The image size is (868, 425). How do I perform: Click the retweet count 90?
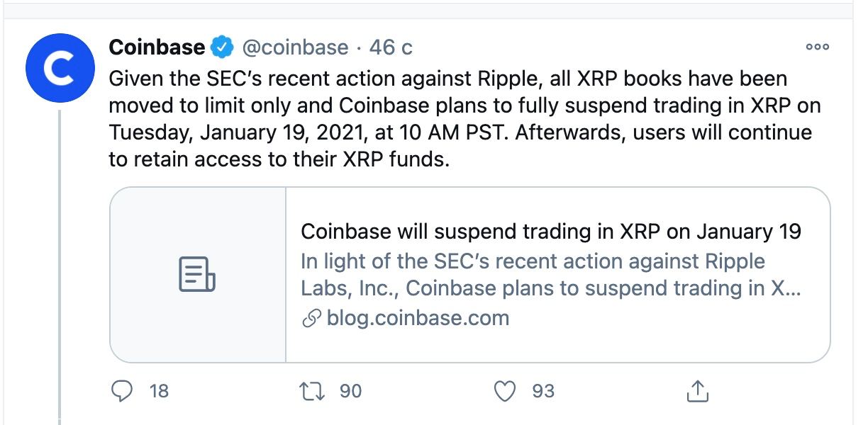[350, 390]
